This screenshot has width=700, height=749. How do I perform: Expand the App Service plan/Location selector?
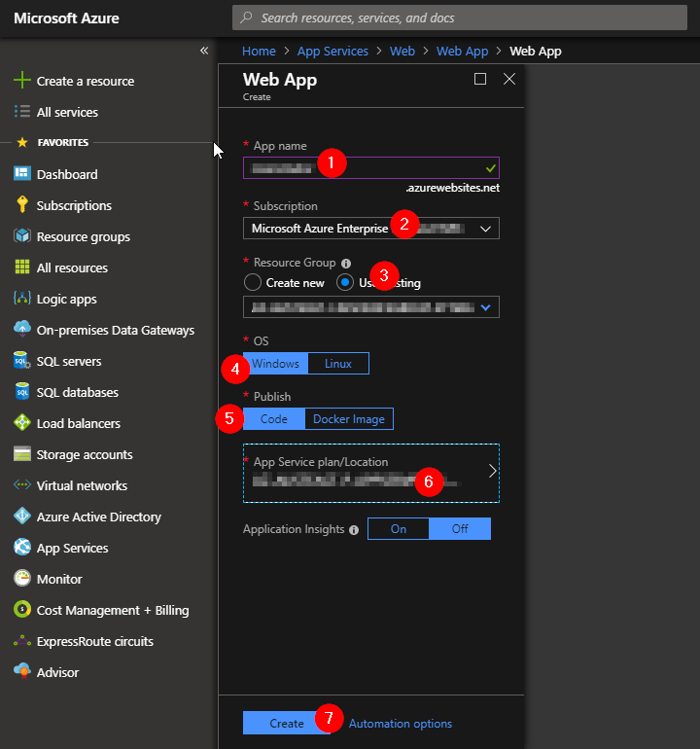pyautogui.click(x=371, y=473)
